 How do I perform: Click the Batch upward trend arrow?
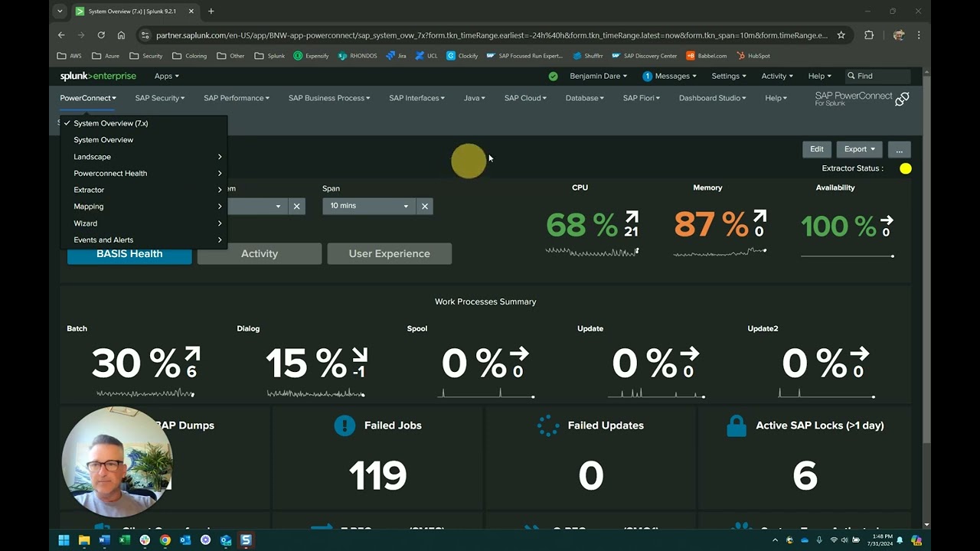[x=191, y=354]
